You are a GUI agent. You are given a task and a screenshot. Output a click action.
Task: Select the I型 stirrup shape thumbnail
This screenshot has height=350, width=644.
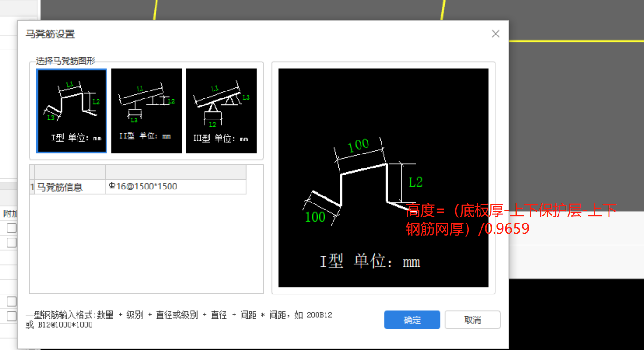(x=72, y=111)
